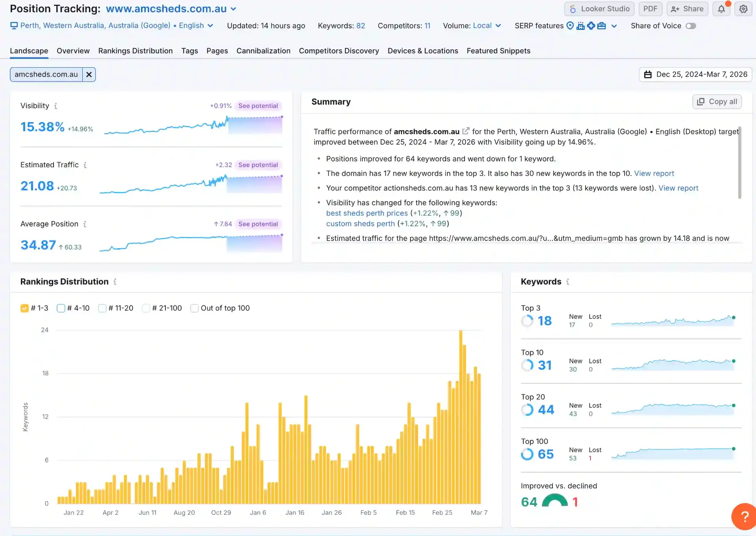
Task: Click the local pack SERP feature icon
Action: 570,26
